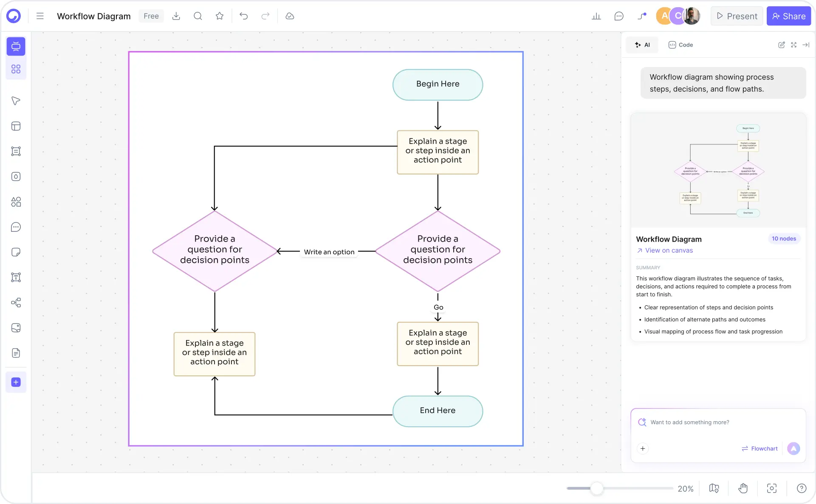Click the zoom slider handle
Screen dimensions: 816x504
(597, 488)
